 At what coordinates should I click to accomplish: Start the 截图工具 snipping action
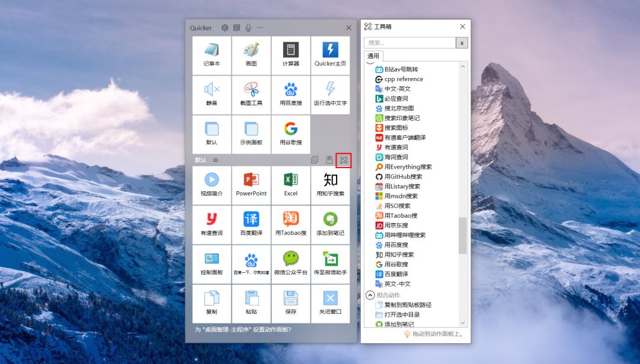[251, 95]
